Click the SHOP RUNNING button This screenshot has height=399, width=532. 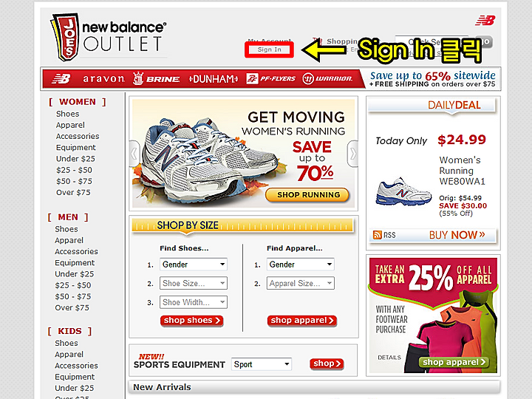tap(307, 195)
